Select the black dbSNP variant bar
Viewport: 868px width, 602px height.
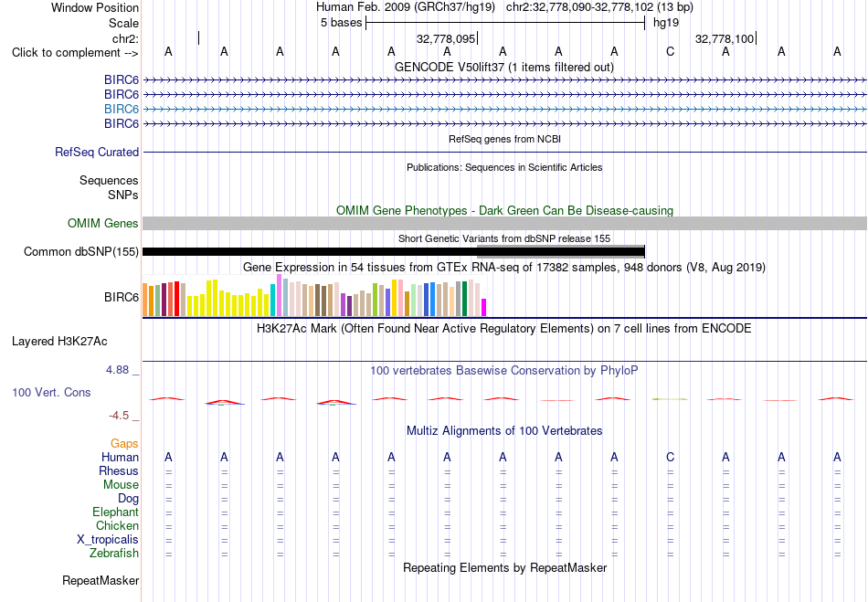394,252
